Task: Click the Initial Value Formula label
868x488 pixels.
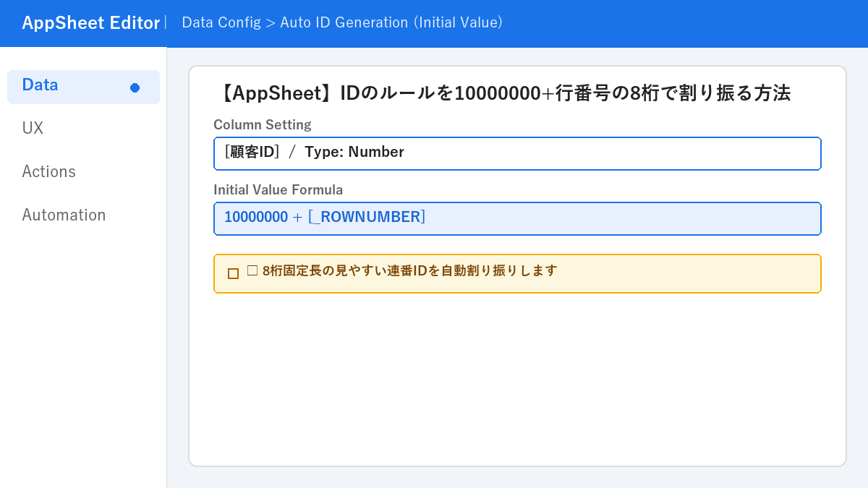Action: click(278, 189)
